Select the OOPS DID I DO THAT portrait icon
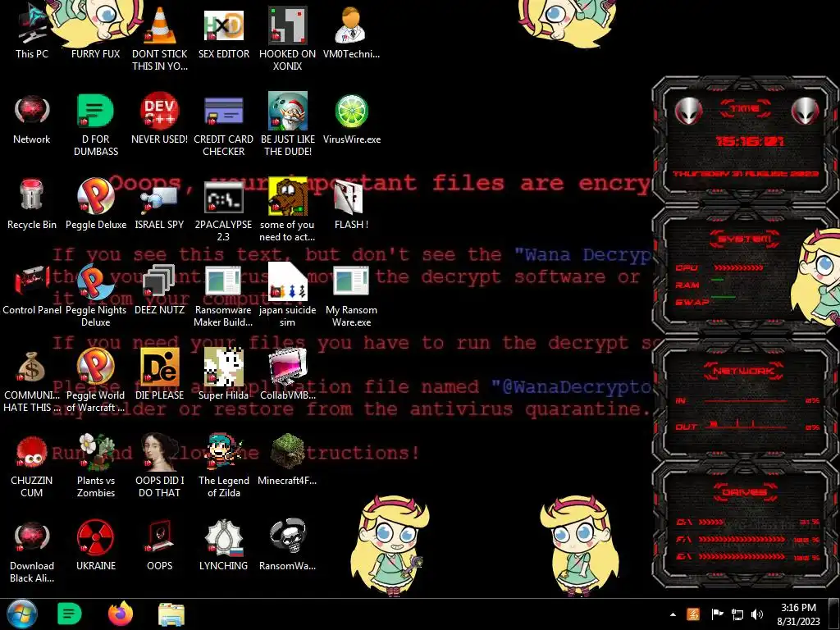Image resolution: width=840 pixels, height=630 pixels. (x=160, y=465)
